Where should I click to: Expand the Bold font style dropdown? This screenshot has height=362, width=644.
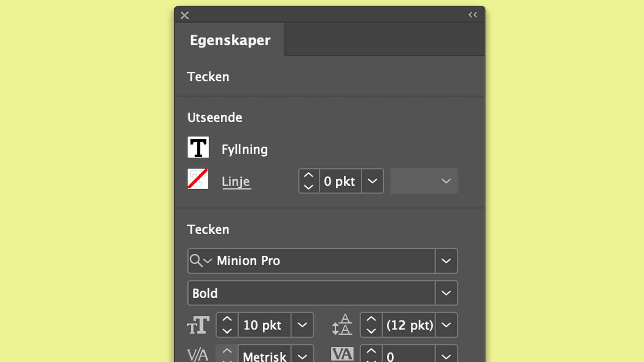coord(446,293)
